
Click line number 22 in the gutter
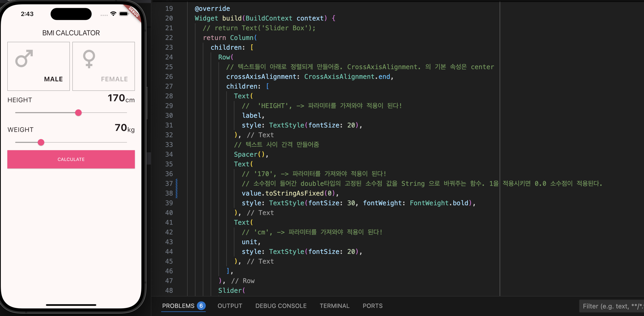pos(169,38)
